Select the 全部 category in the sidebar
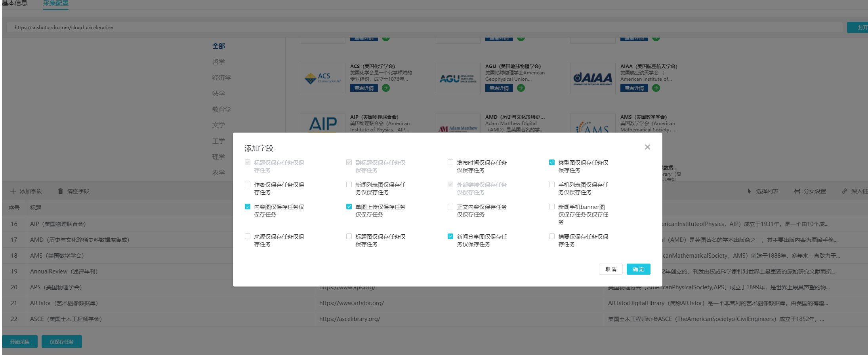Screen dimensions: 868x355 coord(219,46)
